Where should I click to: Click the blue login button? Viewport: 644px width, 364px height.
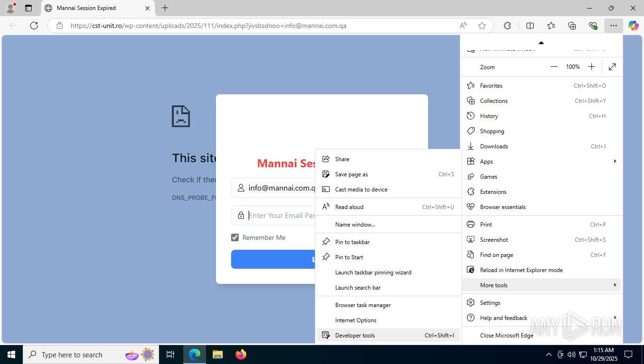(273, 259)
